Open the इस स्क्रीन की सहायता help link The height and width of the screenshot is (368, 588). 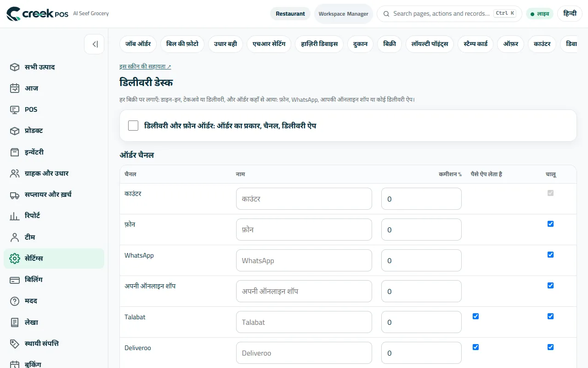click(x=145, y=67)
